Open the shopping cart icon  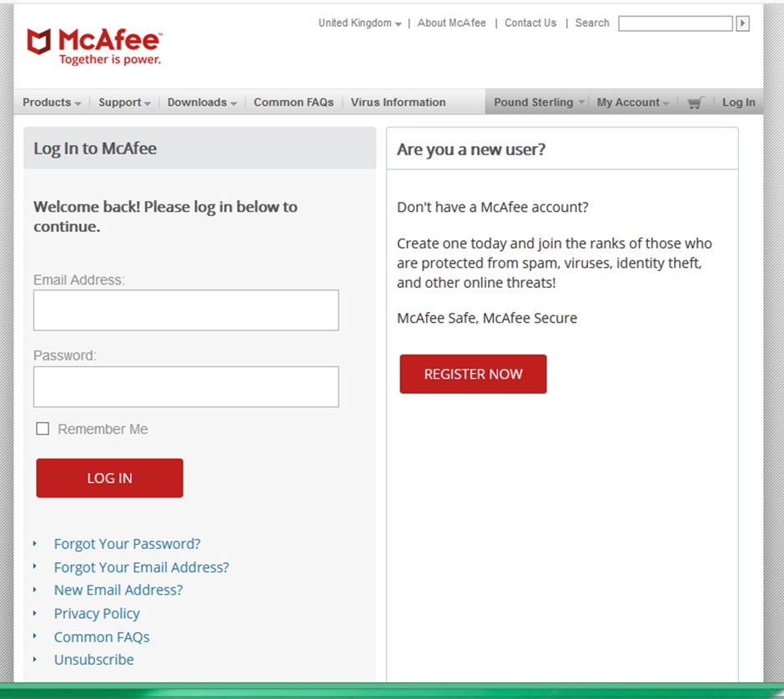pos(696,103)
